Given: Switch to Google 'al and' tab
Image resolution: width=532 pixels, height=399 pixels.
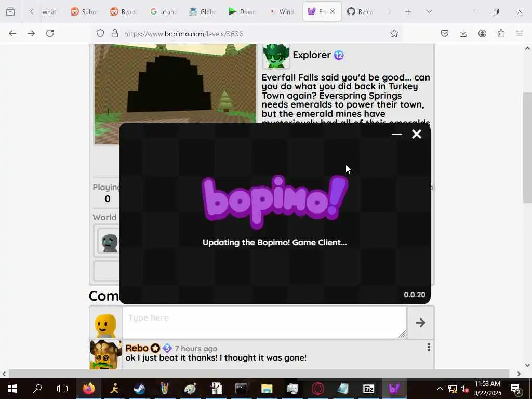Looking at the screenshot, I should click(x=164, y=11).
